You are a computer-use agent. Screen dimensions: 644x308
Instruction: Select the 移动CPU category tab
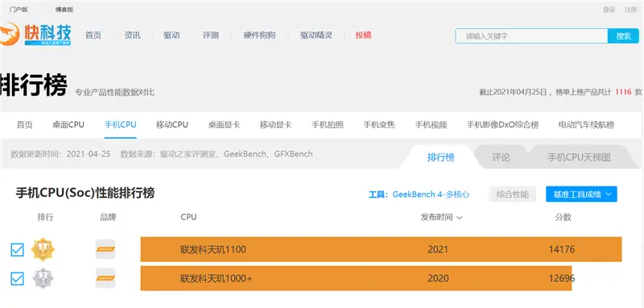(172, 125)
